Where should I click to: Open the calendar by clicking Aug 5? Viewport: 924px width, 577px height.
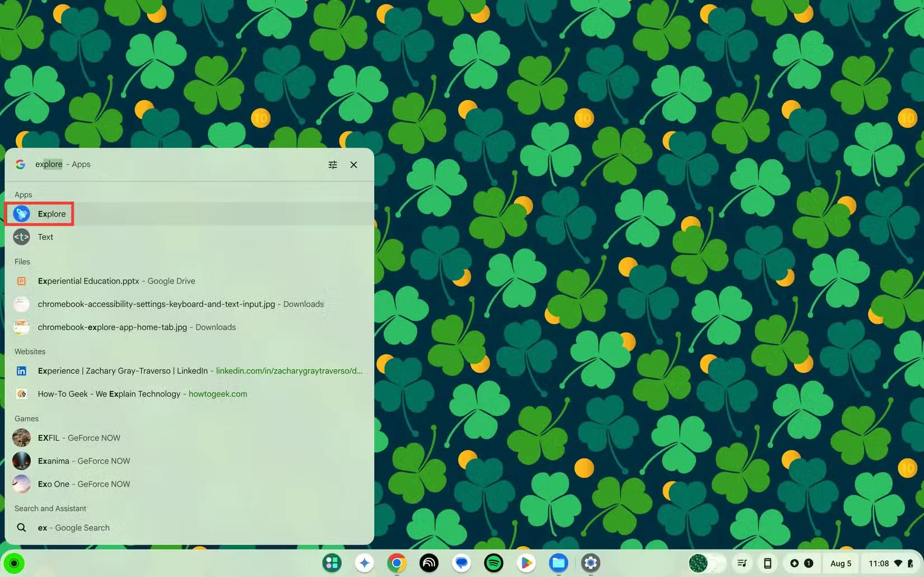coord(841,564)
